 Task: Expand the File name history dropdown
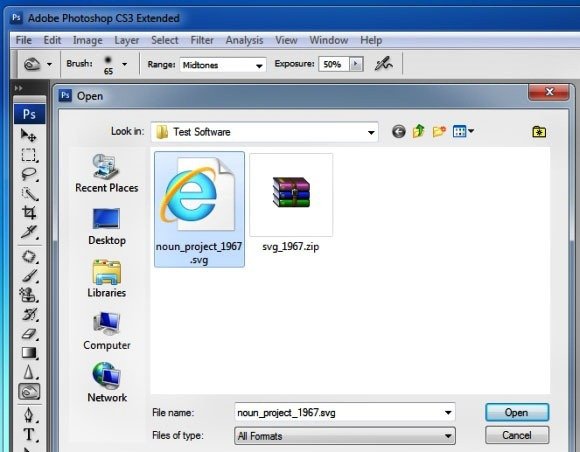[x=448, y=412]
